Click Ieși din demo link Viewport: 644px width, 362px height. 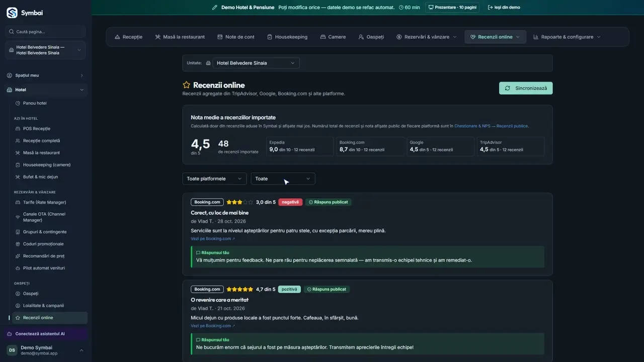pos(504,8)
